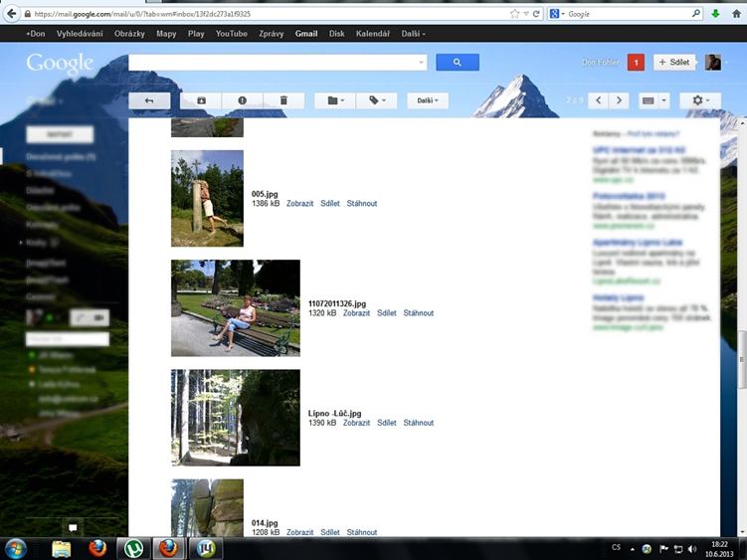Image resolution: width=747 pixels, height=560 pixels.
Task: Delete the message with trash icon
Action: (283, 100)
